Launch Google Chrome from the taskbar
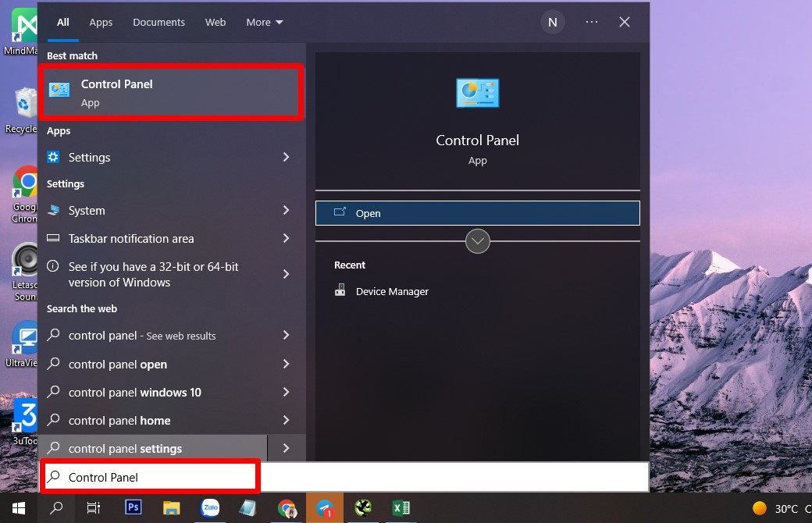The height and width of the screenshot is (523, 812). [x=287, y=507]
